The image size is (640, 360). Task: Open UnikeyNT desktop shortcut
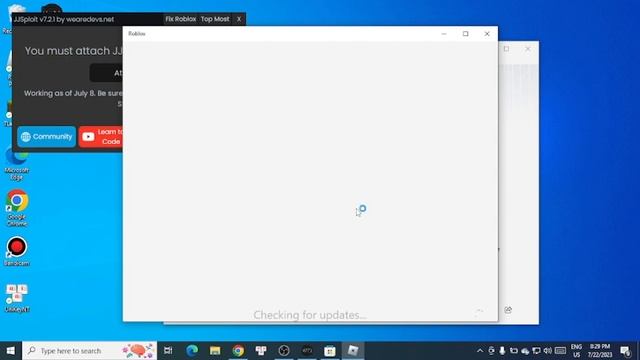pos(17,298)
